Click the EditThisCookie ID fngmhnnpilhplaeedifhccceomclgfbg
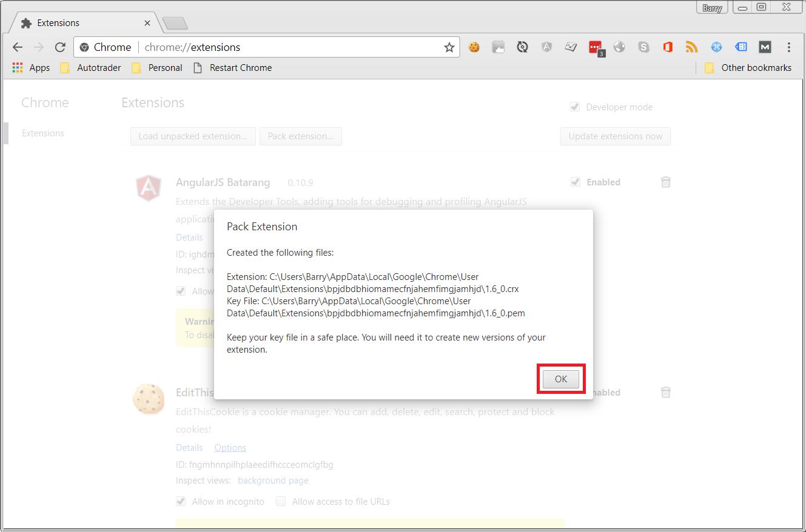The width and height of the screenshot is (806, 532). 255,465
